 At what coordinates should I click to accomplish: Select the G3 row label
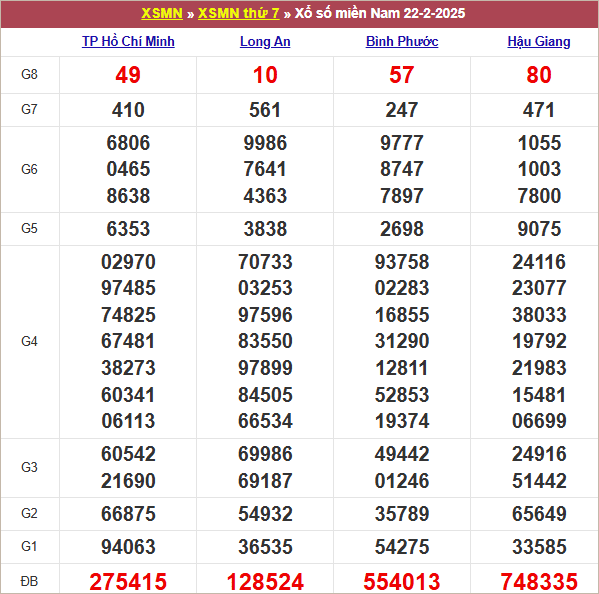coord(29,467)
